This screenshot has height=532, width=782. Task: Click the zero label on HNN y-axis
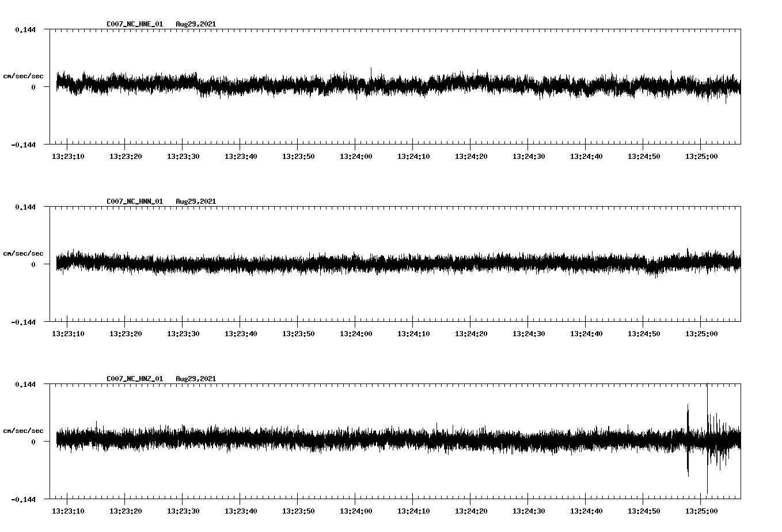pos(33,264)
